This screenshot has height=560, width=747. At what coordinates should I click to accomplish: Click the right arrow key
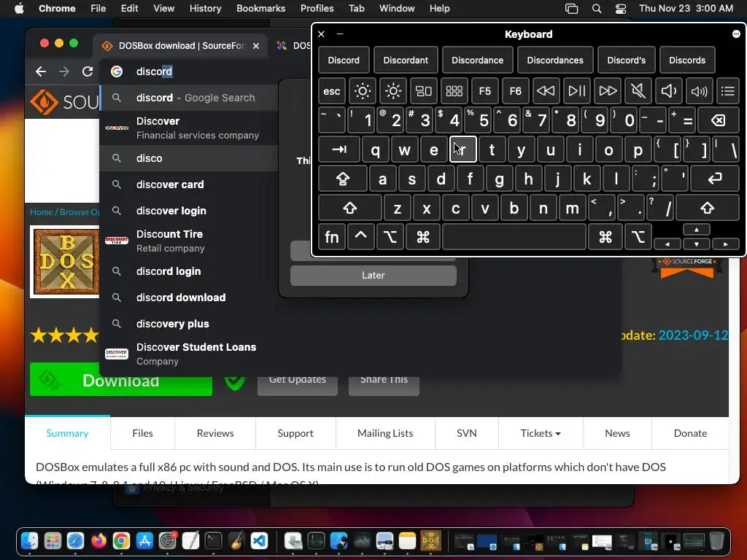tap(725, 244)
